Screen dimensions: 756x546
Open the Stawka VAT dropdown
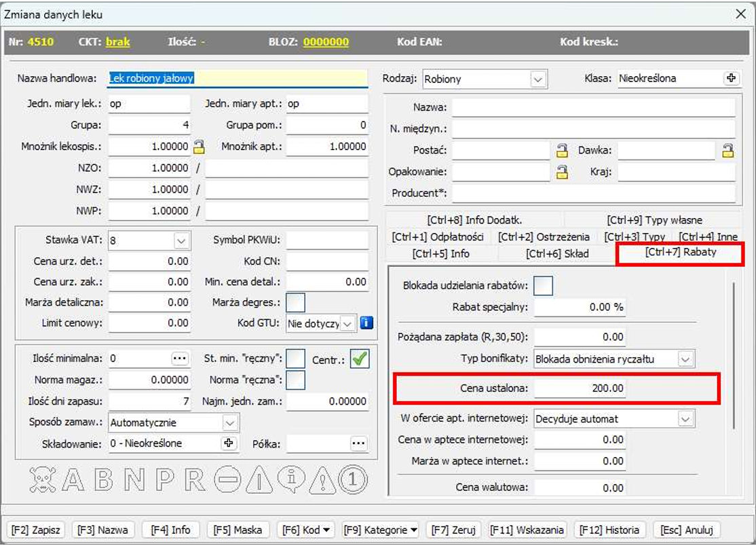pyautogui.click(x=181, y=240)
